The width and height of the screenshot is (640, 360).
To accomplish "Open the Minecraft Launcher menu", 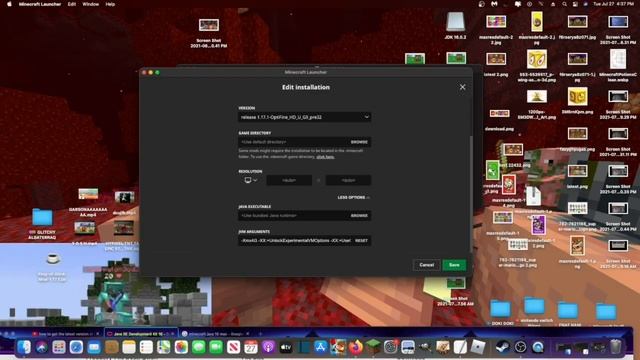I will coord(40,4).
